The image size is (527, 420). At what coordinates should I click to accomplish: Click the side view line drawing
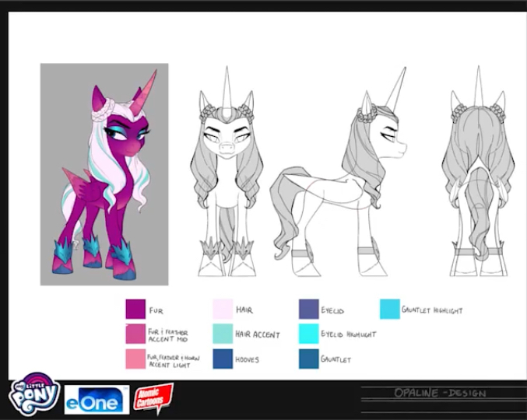click(338, 172)
